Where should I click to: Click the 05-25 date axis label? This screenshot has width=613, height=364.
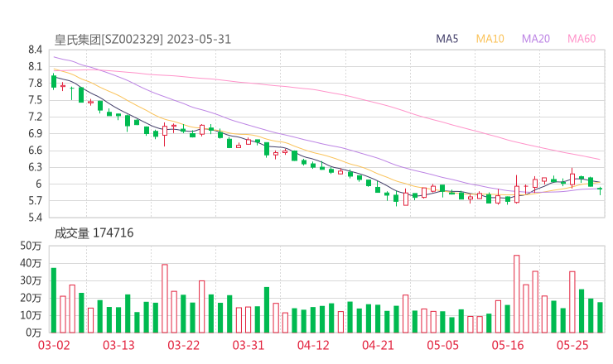[572, 345]
